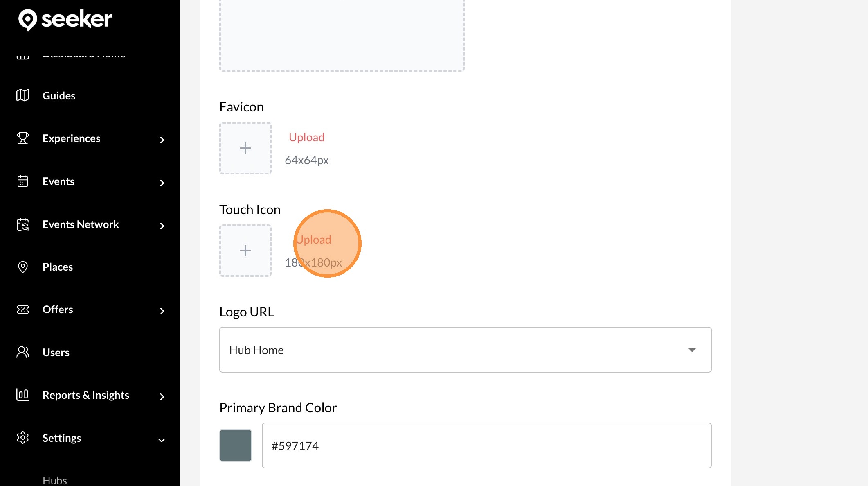Click the Experiences trophy icon
The image size is (868, 486).
pyautogui.click(x=23, y=138)
